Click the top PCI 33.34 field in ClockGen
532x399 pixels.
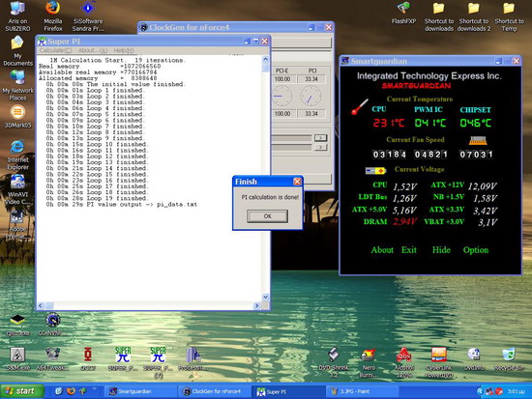311,79
